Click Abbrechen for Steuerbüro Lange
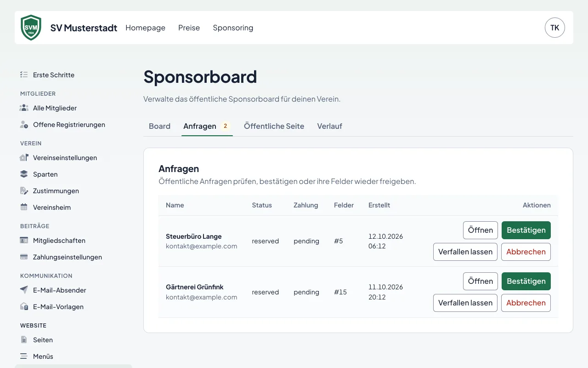Image resolution: width=588 pixels, height=368 pixels. 526,252
